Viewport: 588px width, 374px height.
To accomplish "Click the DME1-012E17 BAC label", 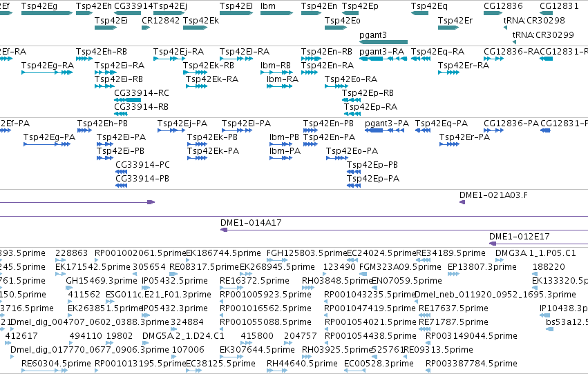I will point(520,237).
